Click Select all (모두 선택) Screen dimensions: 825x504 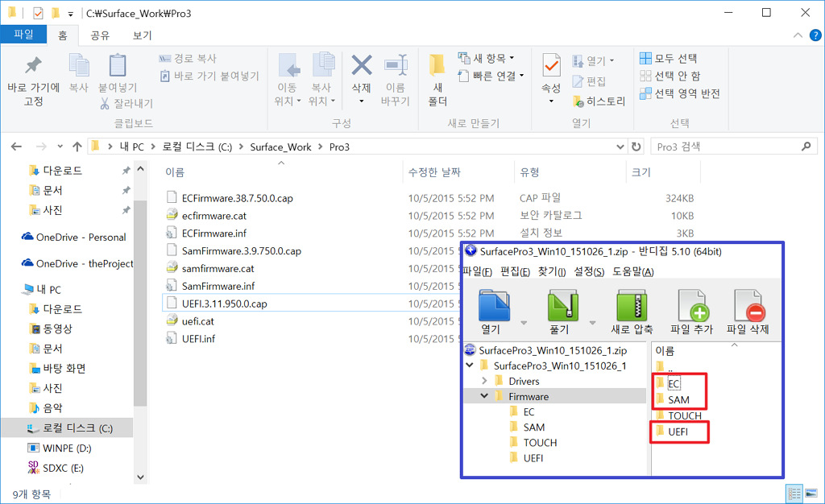(668, 58)
